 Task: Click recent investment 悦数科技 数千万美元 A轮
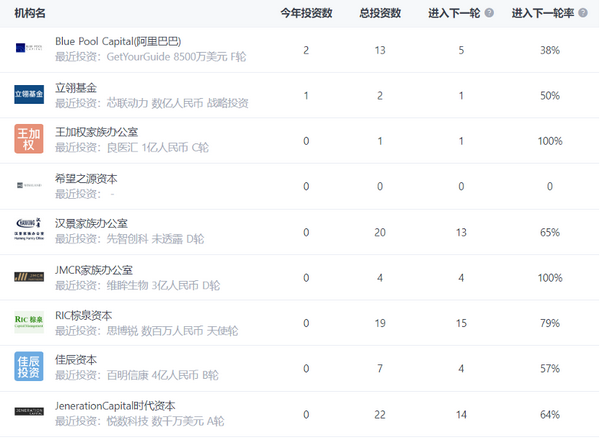click(x=165, y=422)
